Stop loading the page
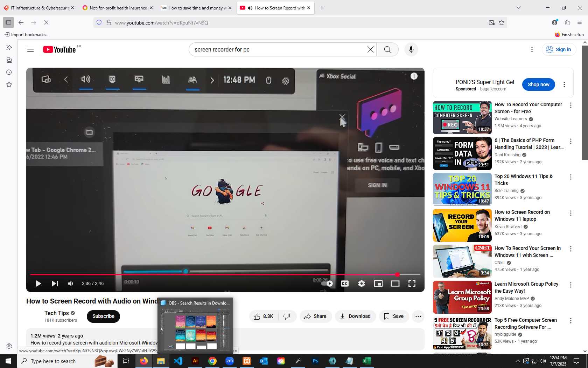The width and height of the screenshot is (588, 368). point(46,22)
